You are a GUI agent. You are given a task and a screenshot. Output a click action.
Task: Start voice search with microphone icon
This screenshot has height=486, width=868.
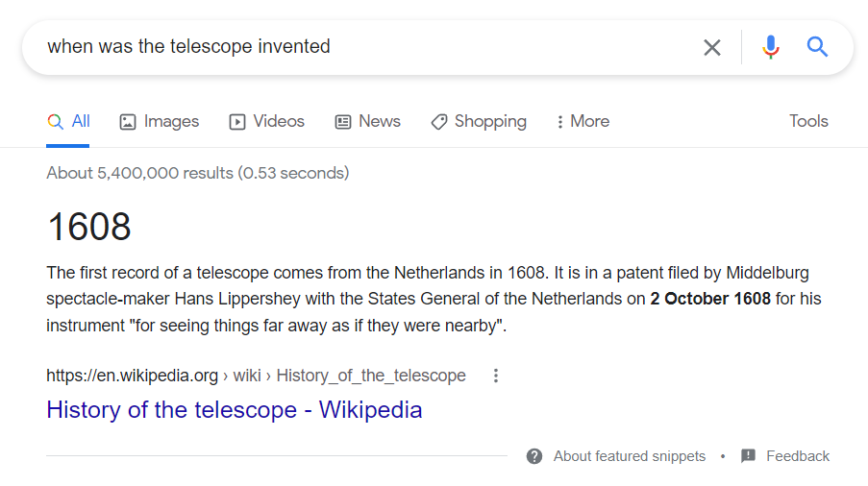[x=770, y=47]
